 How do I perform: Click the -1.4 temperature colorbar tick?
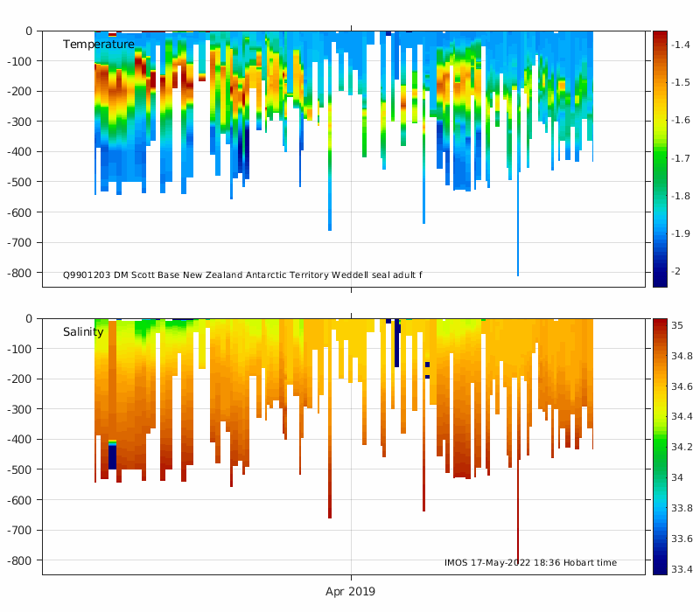pyautogui.click(x=681, y=45)
